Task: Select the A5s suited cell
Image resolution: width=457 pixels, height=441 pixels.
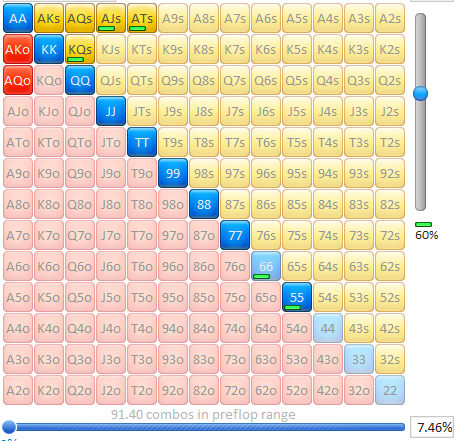Action: [297, 18]
